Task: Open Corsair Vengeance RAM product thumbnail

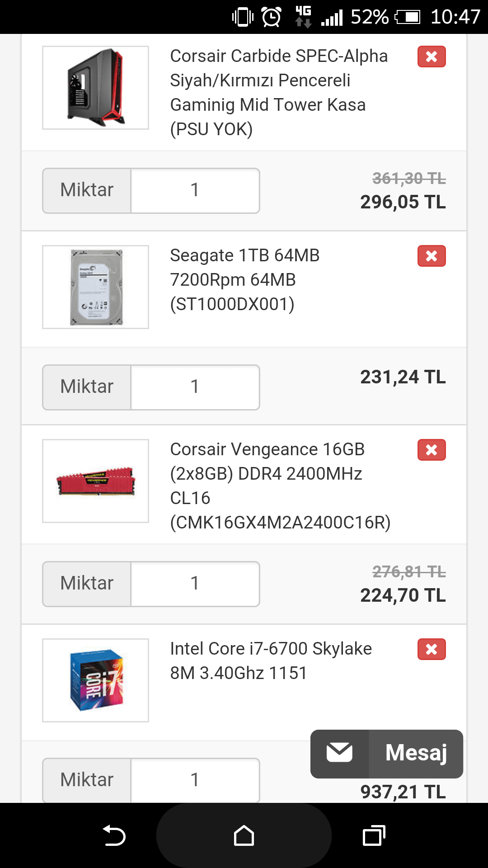Action: click(x=95, y=481)
